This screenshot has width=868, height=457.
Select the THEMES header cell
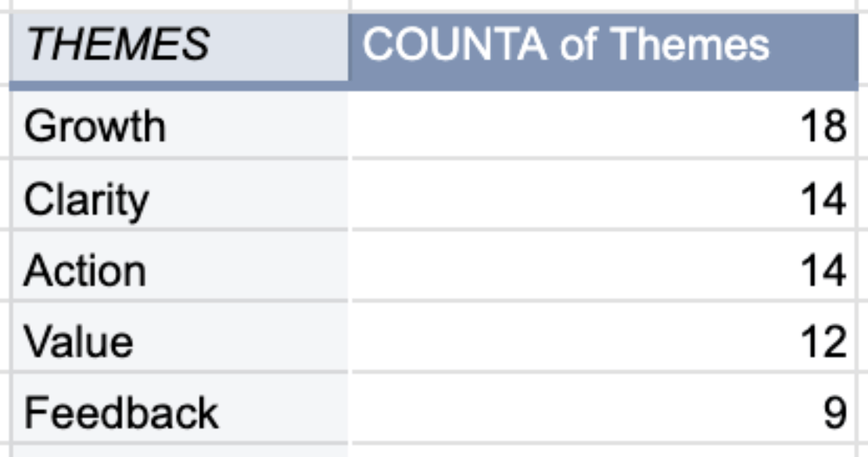pyautogui.click(x=179, y=46)
